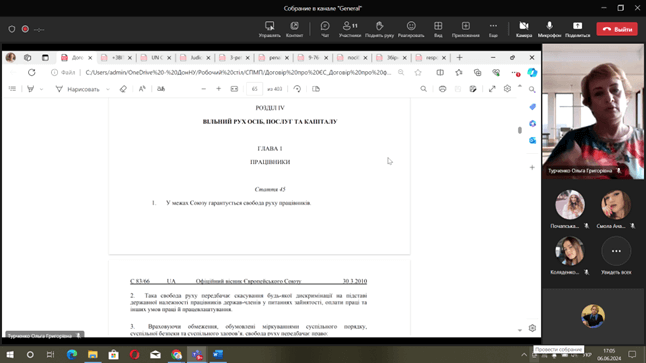
Task: Click the PDF page number field
Action: tap(254, 89)
